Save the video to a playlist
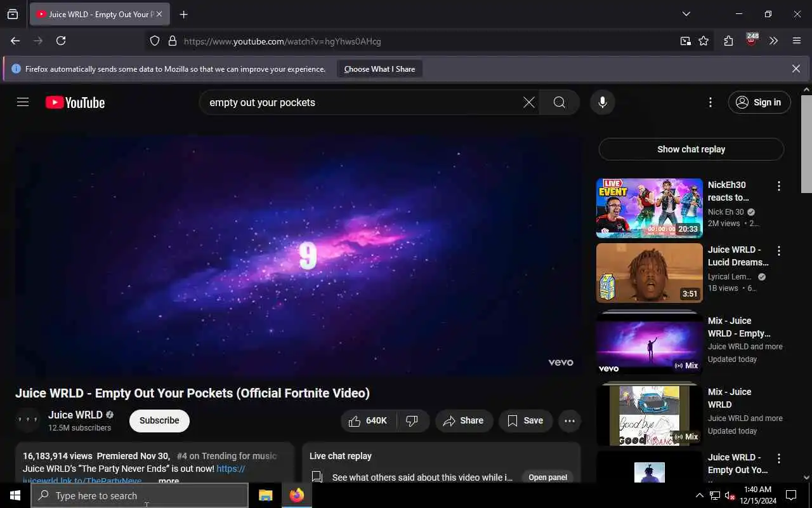812x508 pixels. click(x=525, y=420)
